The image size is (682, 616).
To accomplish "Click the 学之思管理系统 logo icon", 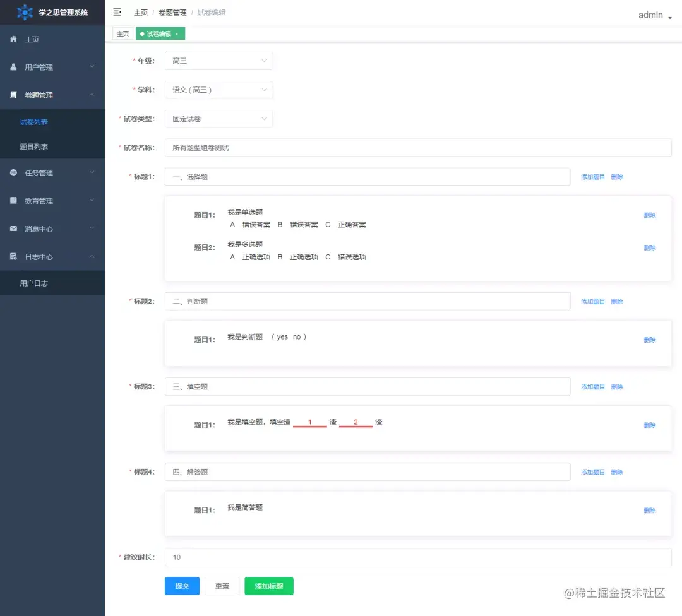I will (25, 12).
